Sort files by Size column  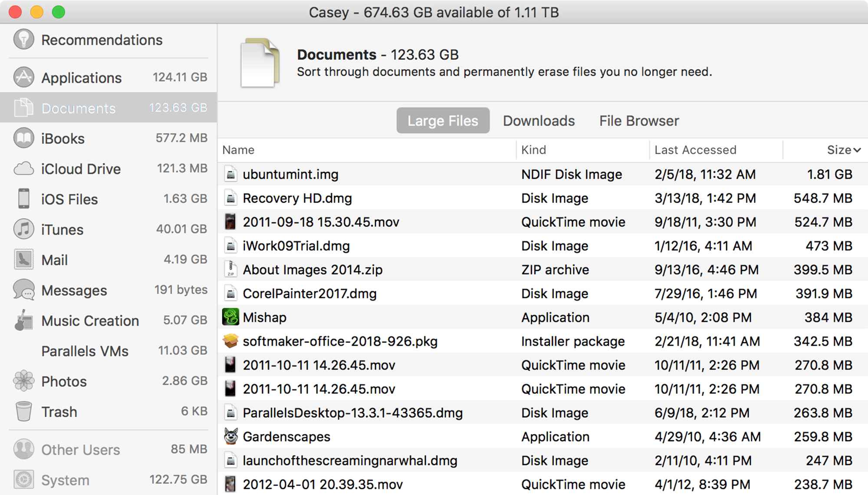tap(841, 151)
